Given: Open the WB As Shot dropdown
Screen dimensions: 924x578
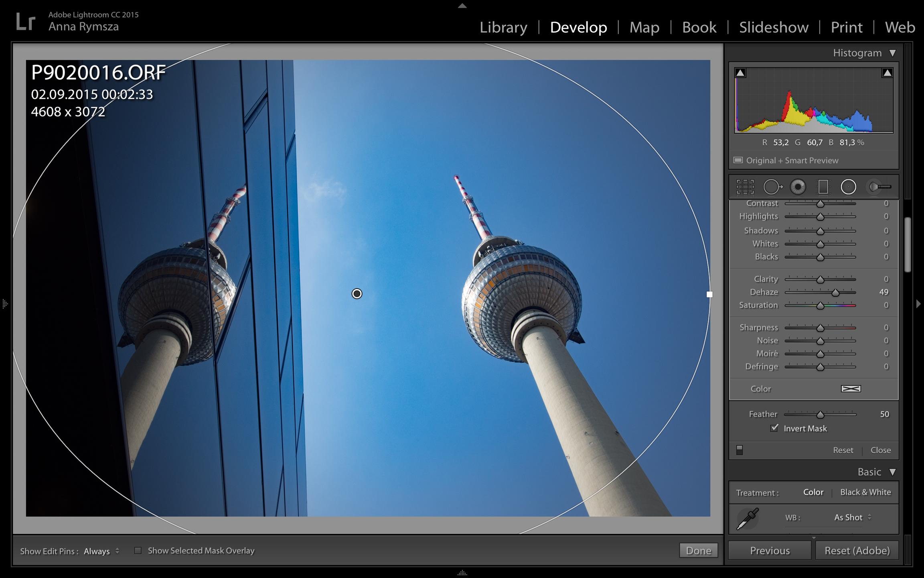Looking at the screenshot, I should click(x=852, y=517).
